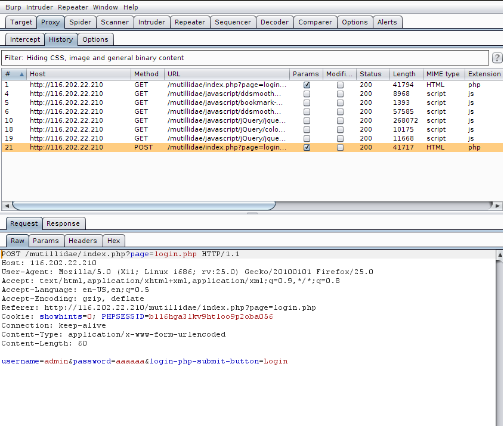Open the filter help question mark icon
The height and width of the screenshot is (426, 504).
(x=497, y=58)
